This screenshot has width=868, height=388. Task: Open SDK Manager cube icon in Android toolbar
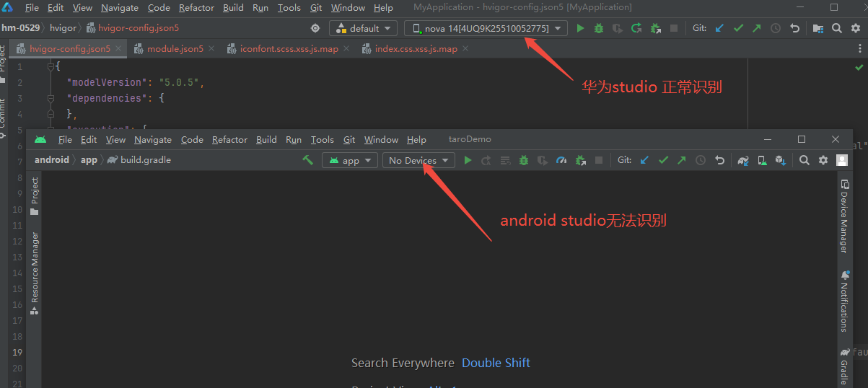click(x=780, y=160)
